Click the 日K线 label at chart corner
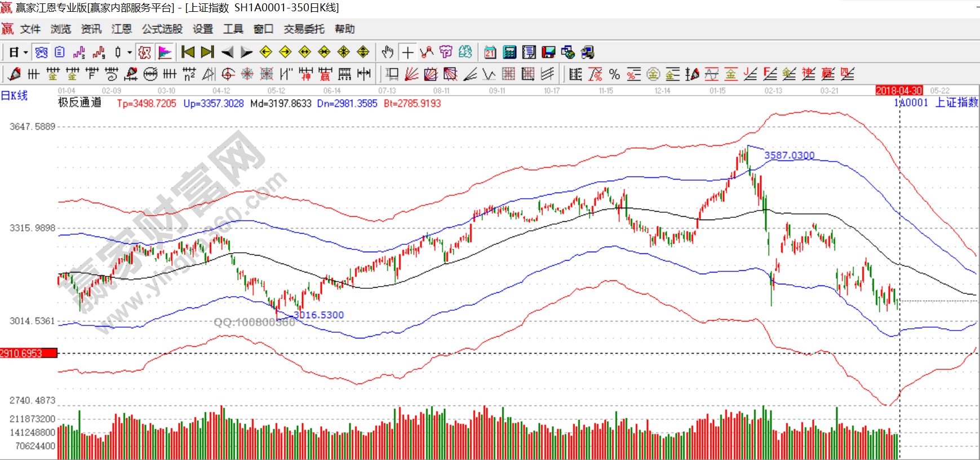 tap(15, 96)
